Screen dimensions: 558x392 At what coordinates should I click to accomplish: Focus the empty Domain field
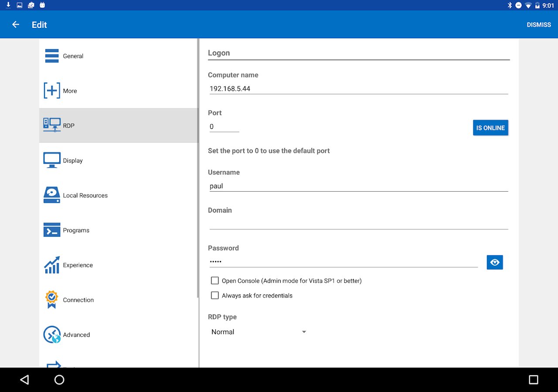(359, 223)
